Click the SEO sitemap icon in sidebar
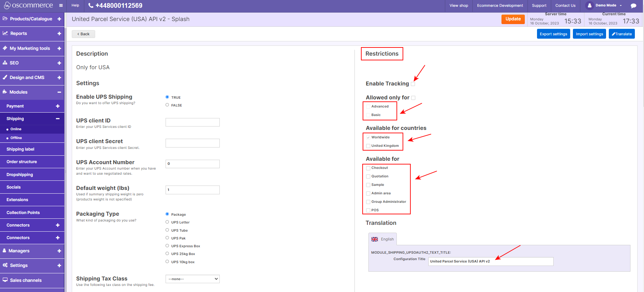 (x=5, y=63)
